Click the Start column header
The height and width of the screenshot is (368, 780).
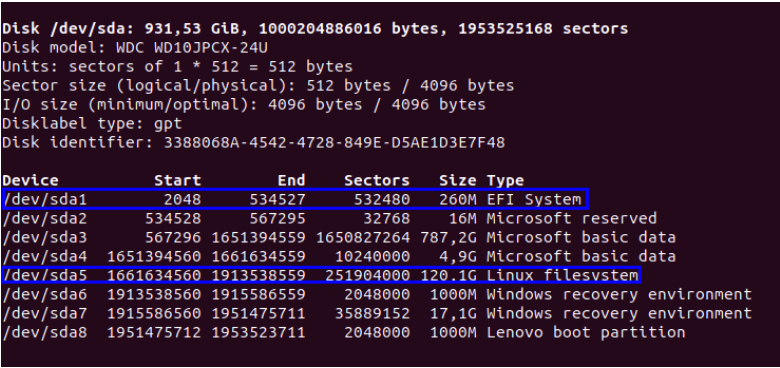[x=178, y=180]
